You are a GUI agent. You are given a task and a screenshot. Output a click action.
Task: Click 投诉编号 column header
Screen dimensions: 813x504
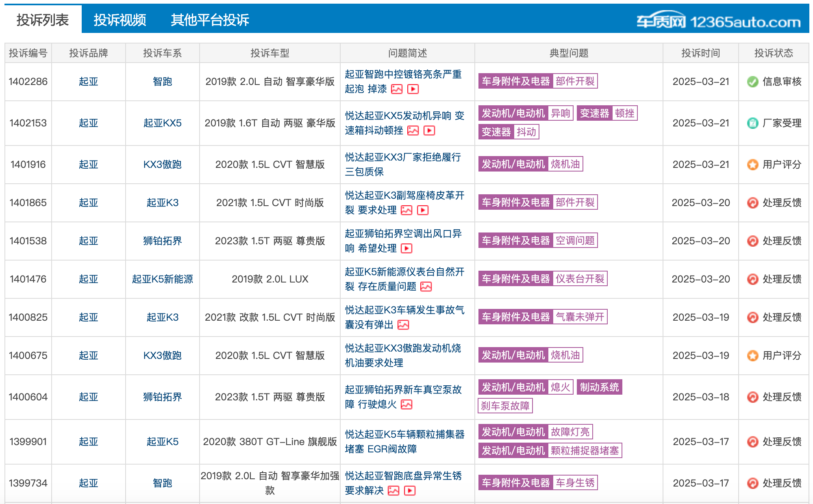click(28, 53)
